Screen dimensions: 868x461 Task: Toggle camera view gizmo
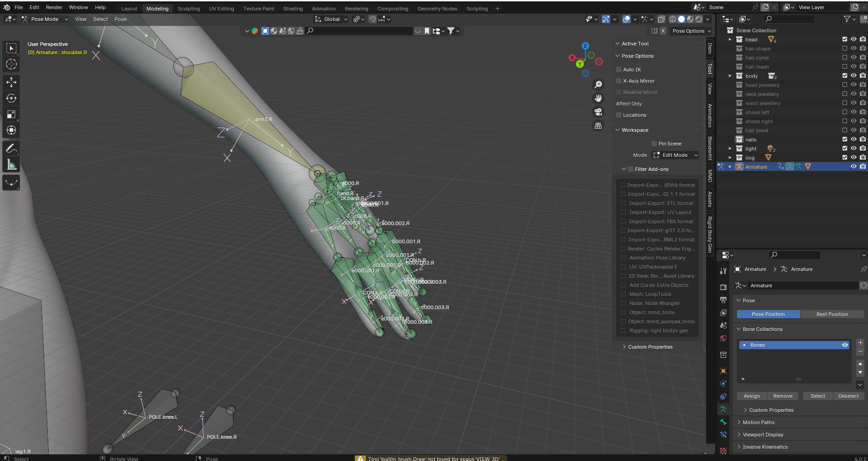point(598,112)
